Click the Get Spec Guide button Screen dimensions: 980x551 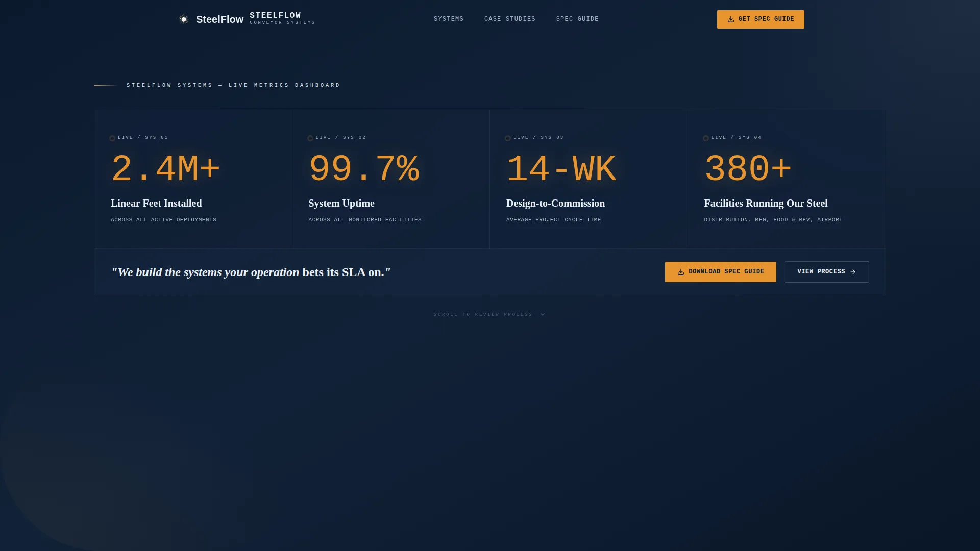point(761,19)
